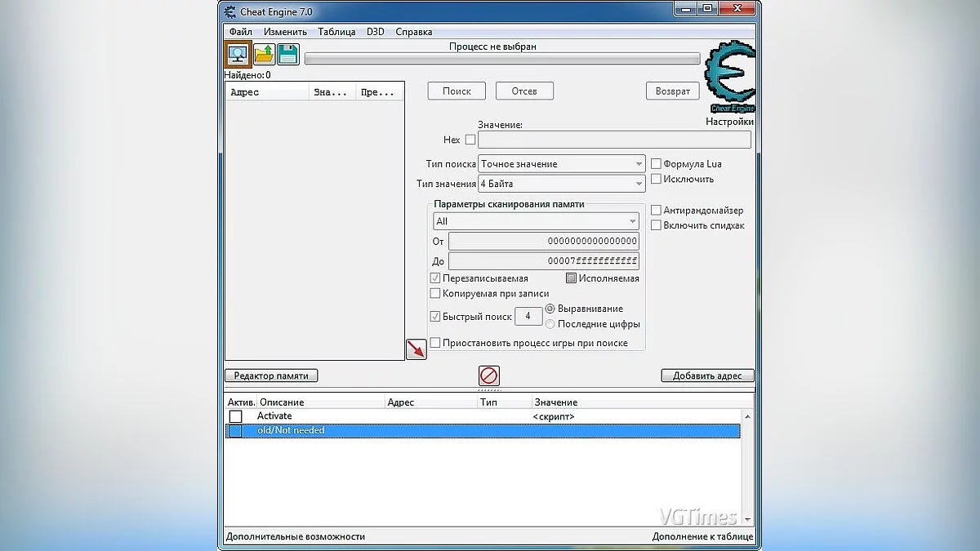This screenshot has width=980, height=551.
Task: Click the fast scan alignment value 4
Action: 528,316
